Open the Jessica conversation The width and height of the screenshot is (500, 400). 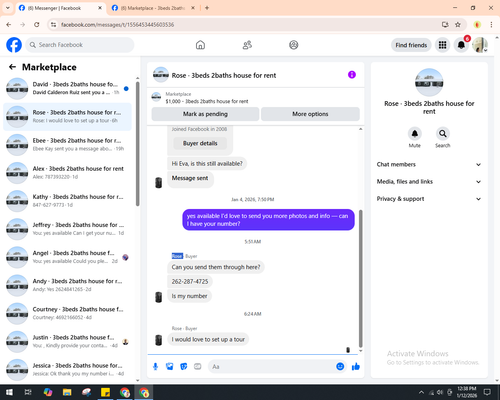point(67,369)
